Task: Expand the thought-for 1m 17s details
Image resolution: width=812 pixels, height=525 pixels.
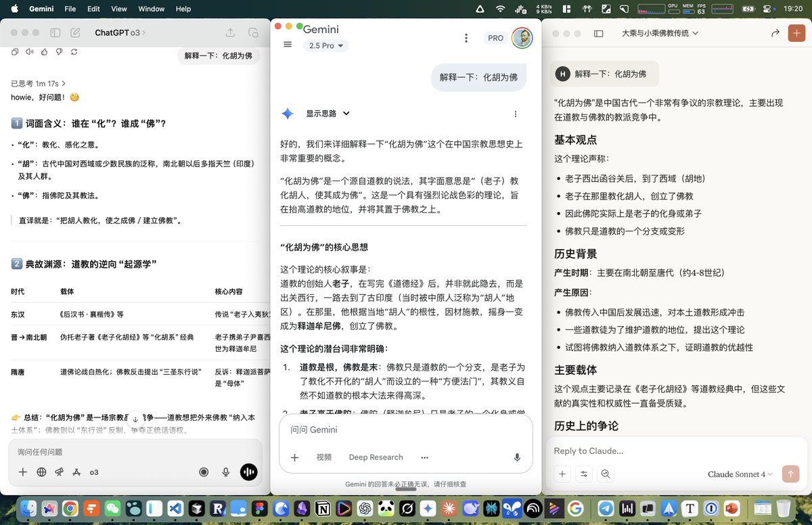Action: 38,83
